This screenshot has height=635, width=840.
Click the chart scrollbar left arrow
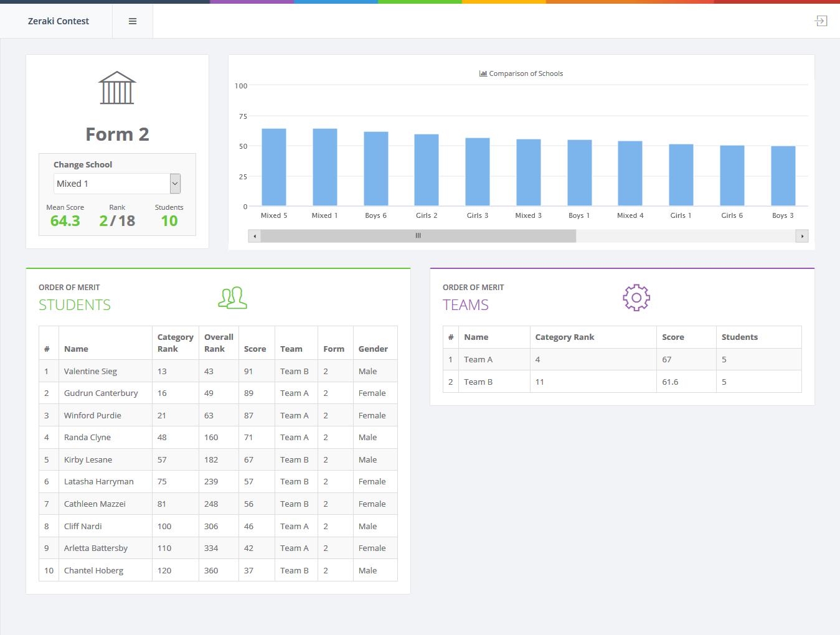coord(254,236)
